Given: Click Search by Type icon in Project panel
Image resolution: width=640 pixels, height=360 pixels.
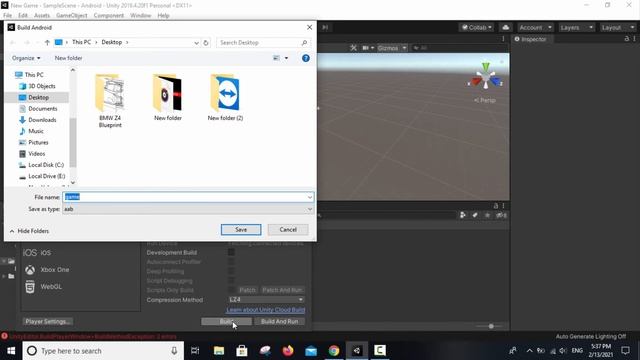Looking at the screenshot, I should 462,215.
